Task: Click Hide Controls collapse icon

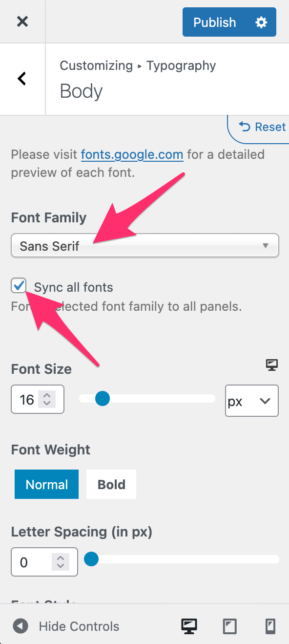Action: click(21, 626)
